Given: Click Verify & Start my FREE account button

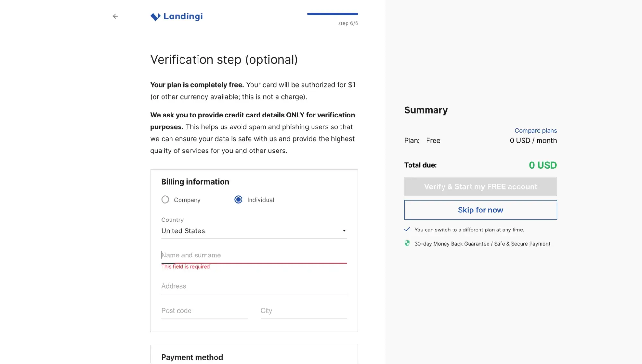Looking at the screenshot, I should point(480,186).
